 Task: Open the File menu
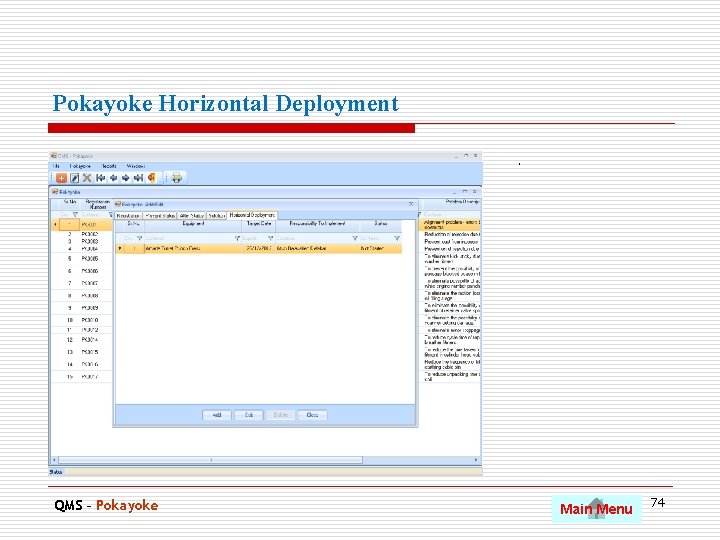coord(56,166)
